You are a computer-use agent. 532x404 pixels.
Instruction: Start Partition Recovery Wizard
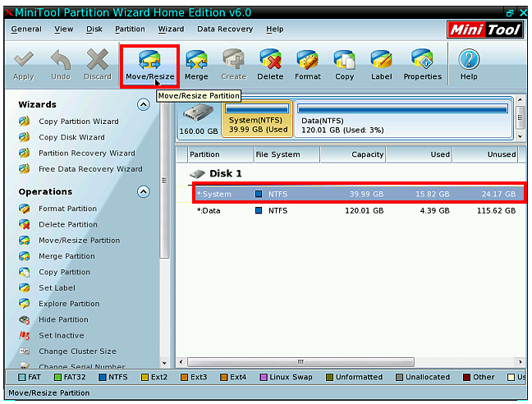click(x=77, y=154)
